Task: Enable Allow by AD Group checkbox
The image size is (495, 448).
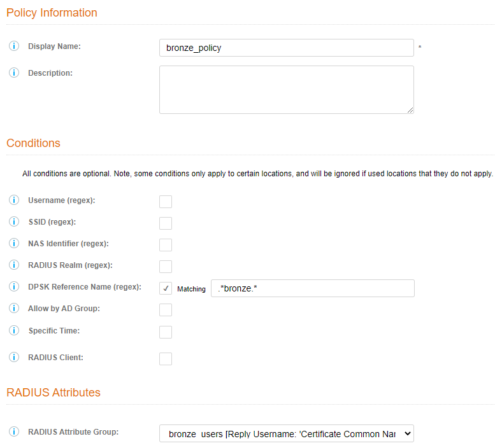Action: pos(166,310)
